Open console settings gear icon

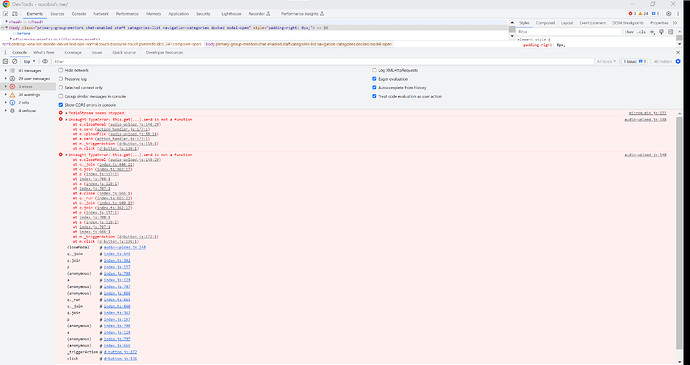click(678, 62)
